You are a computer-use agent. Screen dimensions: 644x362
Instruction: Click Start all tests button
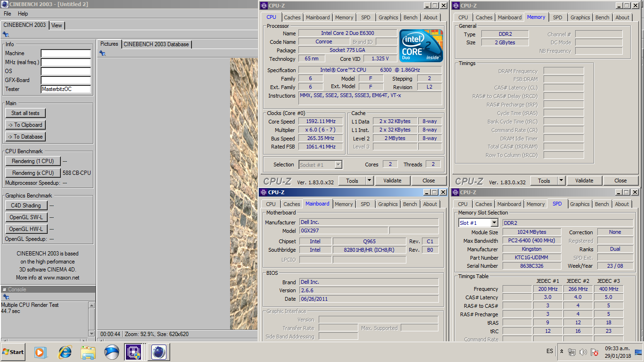click(x=25, y=113)
